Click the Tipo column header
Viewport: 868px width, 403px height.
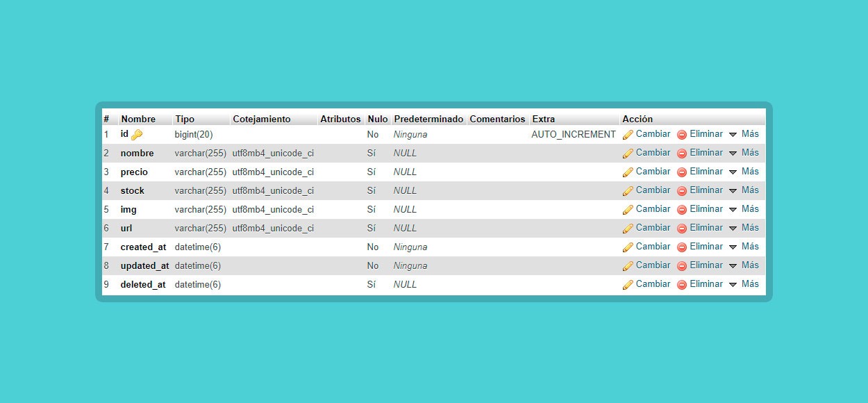click(185, 120)
